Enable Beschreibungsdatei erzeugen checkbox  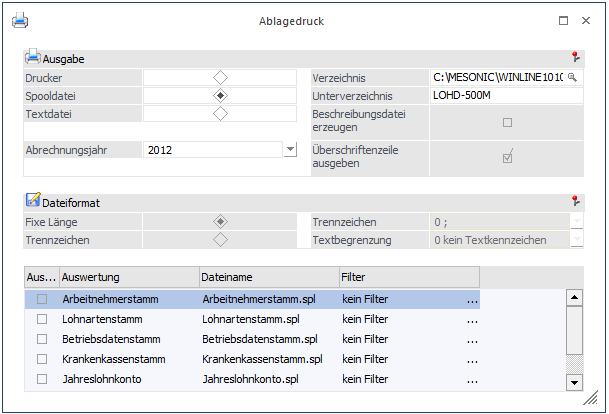tap(507, 123)
